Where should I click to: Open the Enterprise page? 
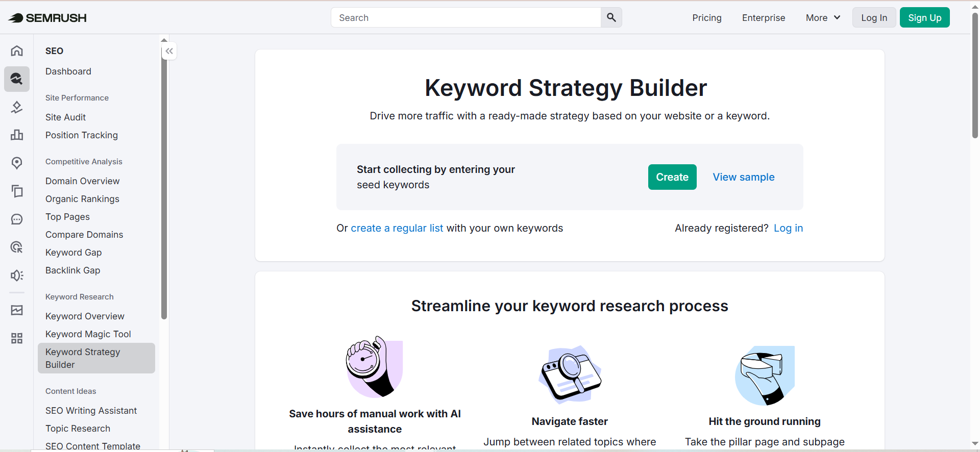[x=764, y=18]
